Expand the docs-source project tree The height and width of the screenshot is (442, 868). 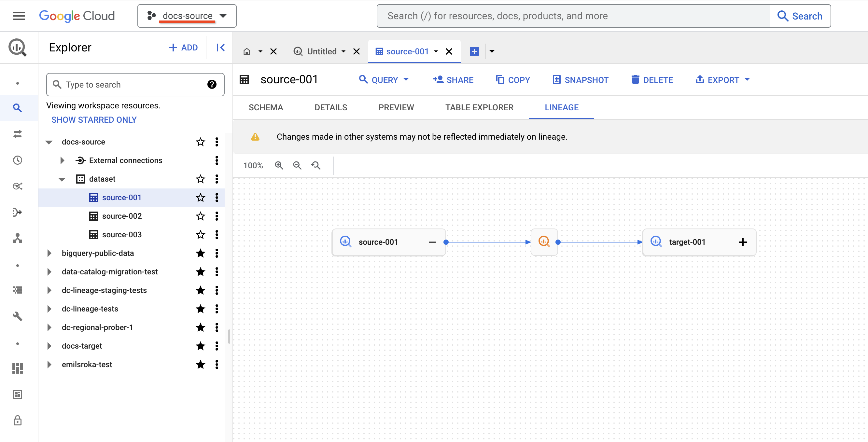pyautogui.click(x=49, y=142)
